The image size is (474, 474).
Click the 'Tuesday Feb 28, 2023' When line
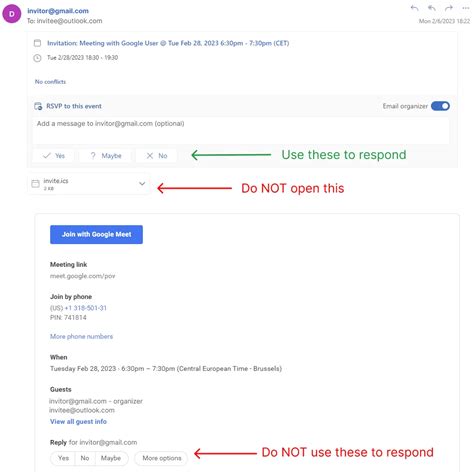coord(166,369)
